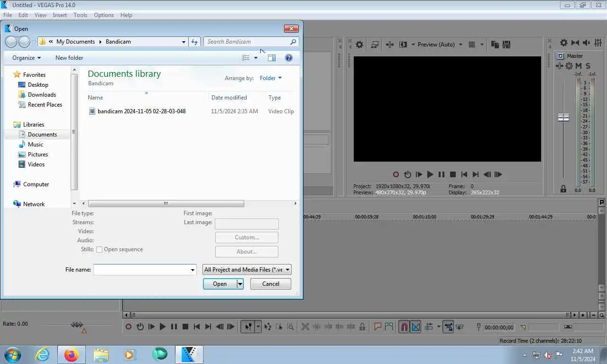Screen dimensions: 607x364
Task: Open Mixing Console icon in Master Bus
Action: pos(597,43)
